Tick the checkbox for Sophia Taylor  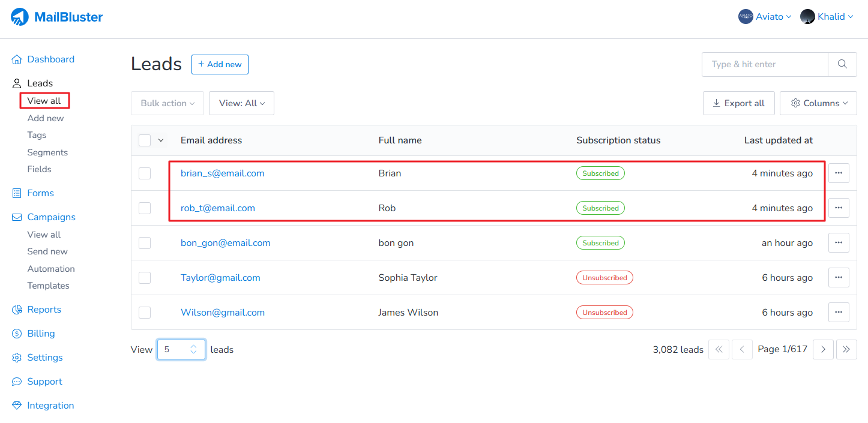pos(145,278)
